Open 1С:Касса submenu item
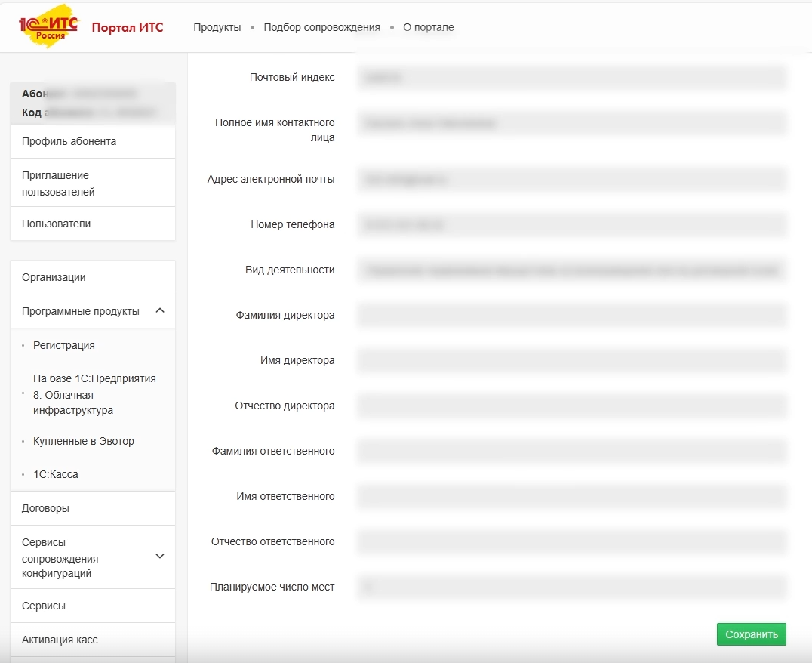Screen dimensions: 812x663 pos(56,474)
